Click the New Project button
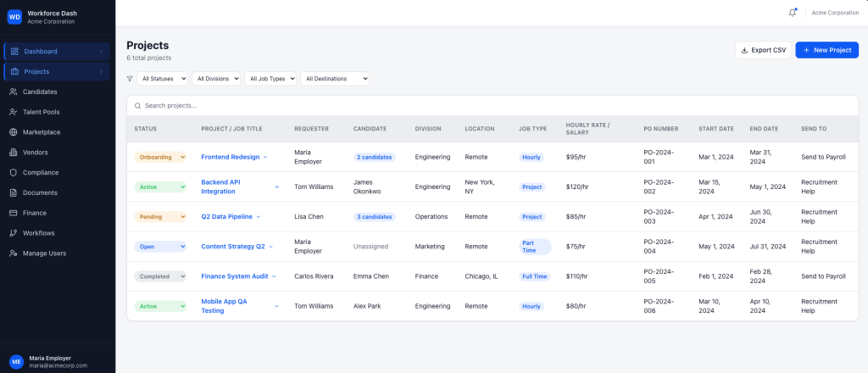This screenshot has width=868, height=373. (x=826, y=50)
